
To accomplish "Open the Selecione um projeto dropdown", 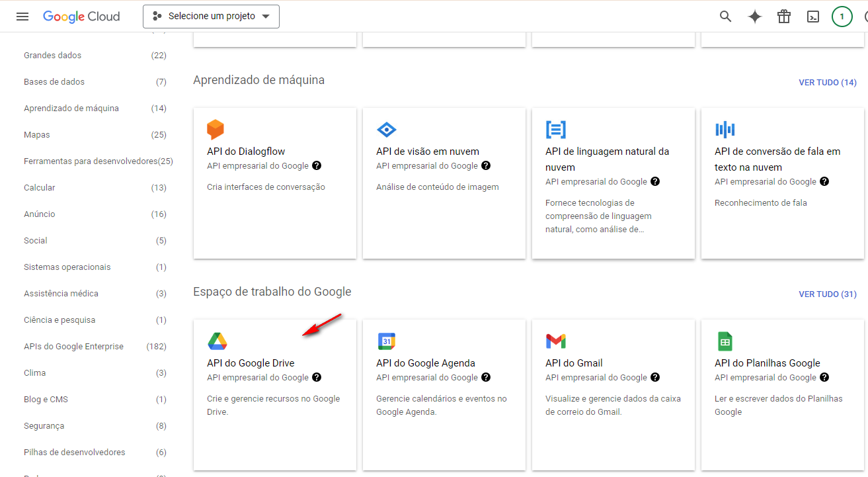I will [x=211, y=17].
